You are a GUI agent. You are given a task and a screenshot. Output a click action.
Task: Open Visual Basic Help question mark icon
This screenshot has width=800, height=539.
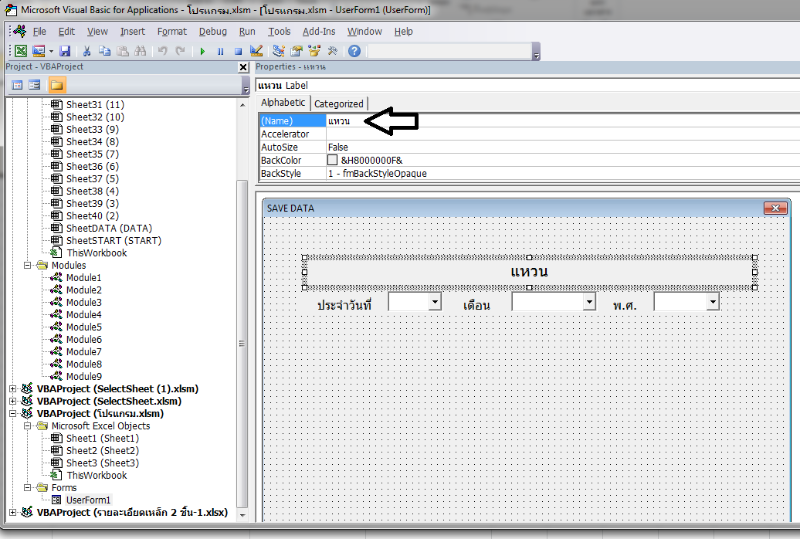click(x=354, y=51)
